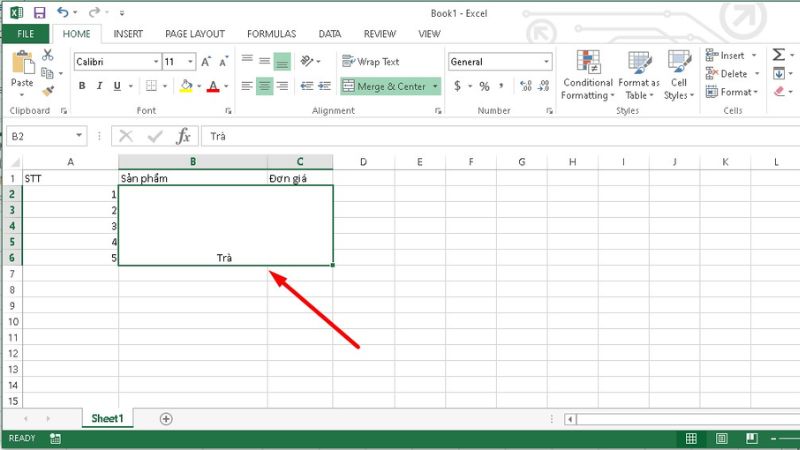
Task: Toggle bold formatting
Action: (x=82, y=86)
